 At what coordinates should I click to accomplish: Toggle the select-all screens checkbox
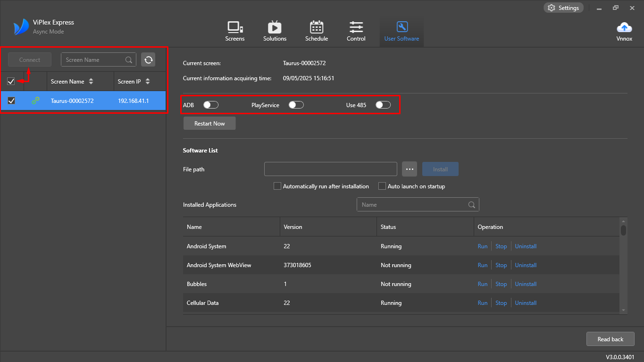(11, 82)
